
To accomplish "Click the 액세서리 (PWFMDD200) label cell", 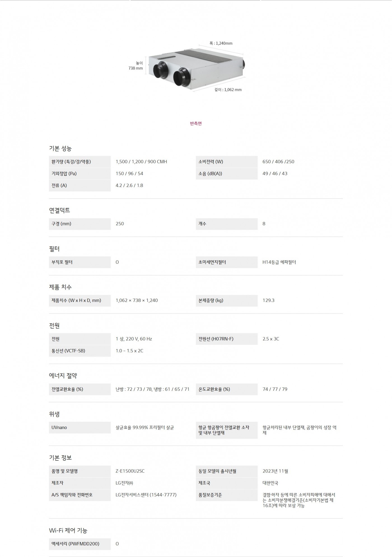I will (x=80, y=544).
